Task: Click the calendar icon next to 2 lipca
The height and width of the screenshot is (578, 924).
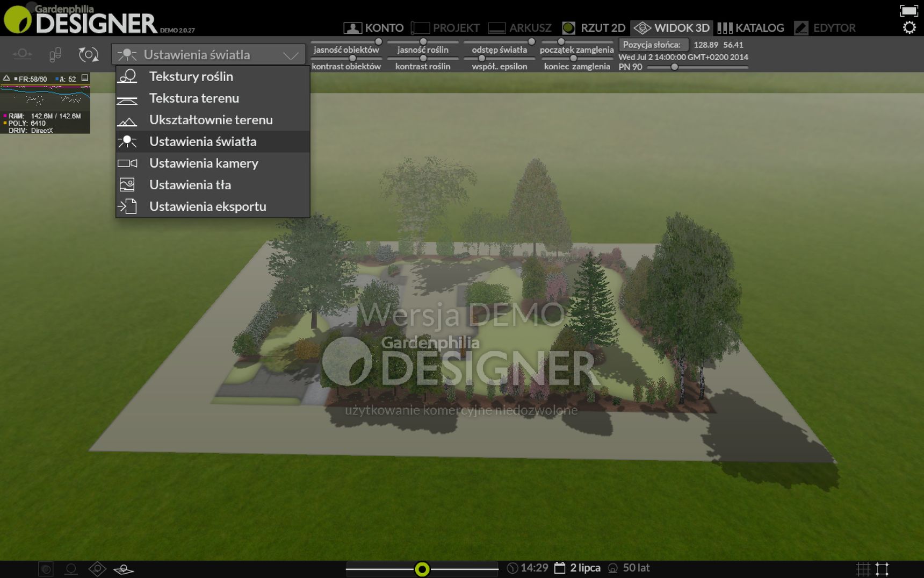Action: coord(560,568)
